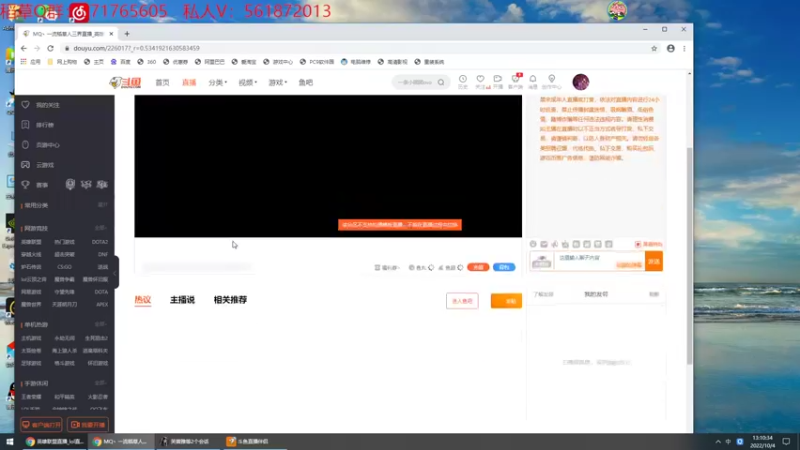
Task: Open the 历史 history clock icon
Action: (x=463, y=81)
